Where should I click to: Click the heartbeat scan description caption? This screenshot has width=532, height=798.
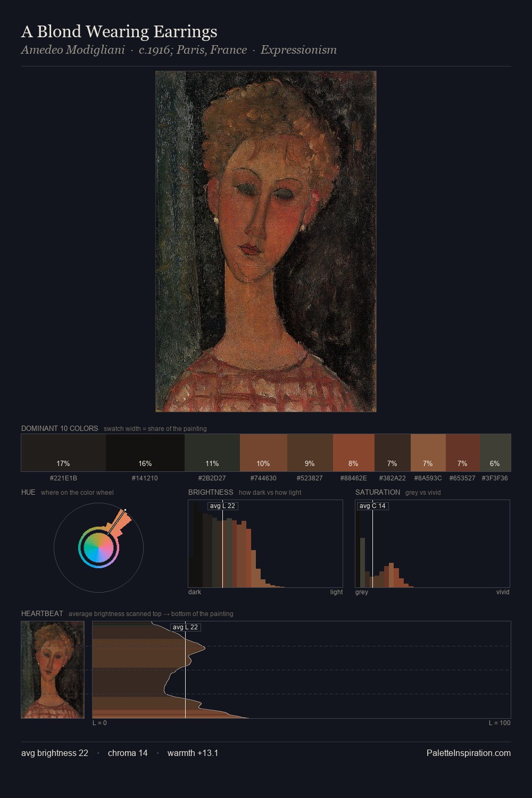[151, 614]
